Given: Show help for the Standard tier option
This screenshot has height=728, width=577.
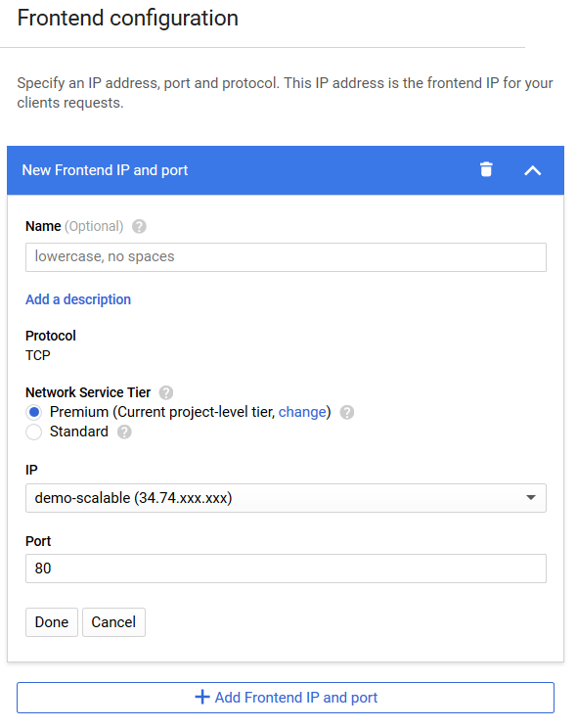Looking at the screenshot, I should [124, 432].
